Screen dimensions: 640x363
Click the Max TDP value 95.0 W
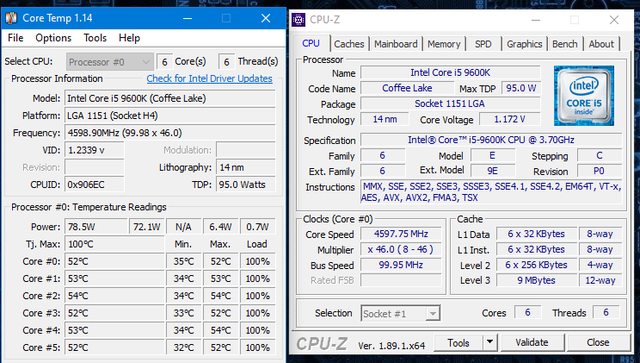click(521, 88)
